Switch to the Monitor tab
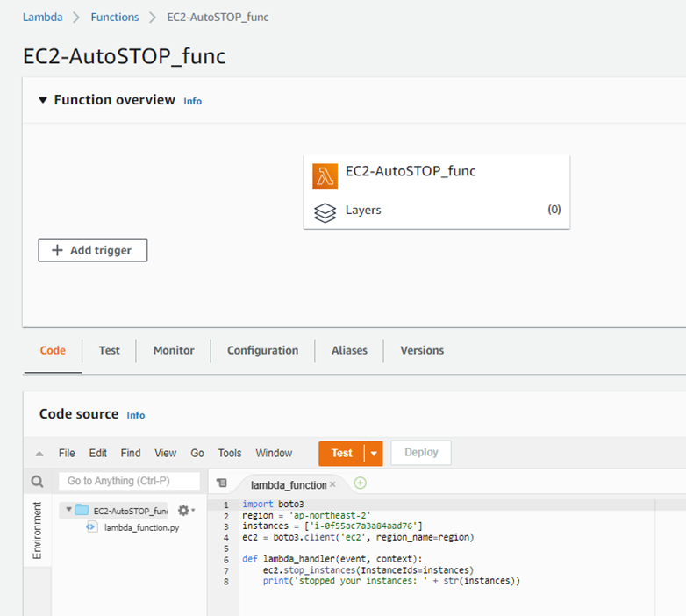Screen dimensions: 686x616 click(x=174, y=350)
